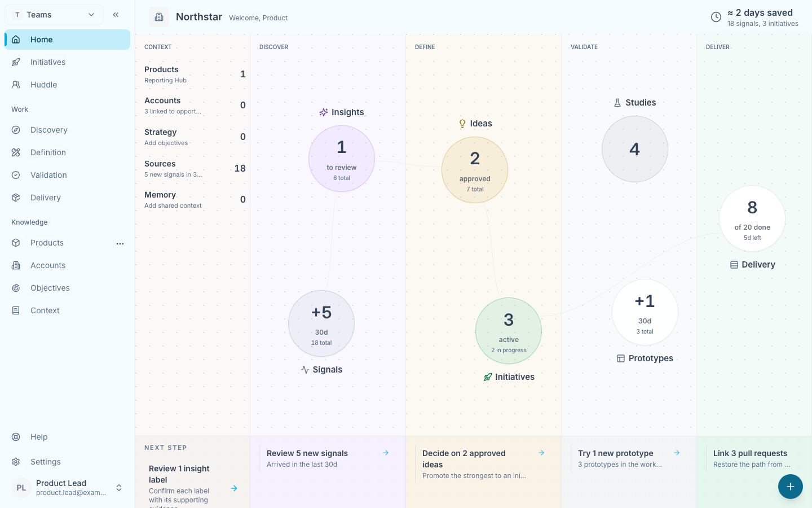
Task: Click the Delivery box icon in sidebar
Action: tap(16, 198)
